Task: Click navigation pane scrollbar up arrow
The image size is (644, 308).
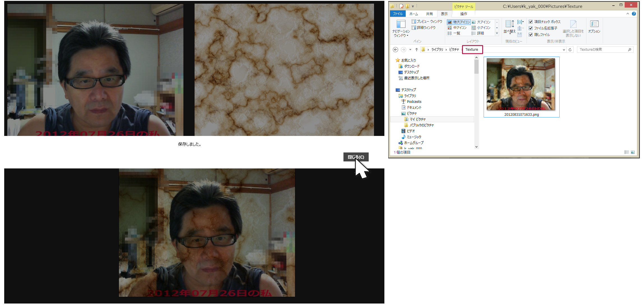Action: click(476, 57)
